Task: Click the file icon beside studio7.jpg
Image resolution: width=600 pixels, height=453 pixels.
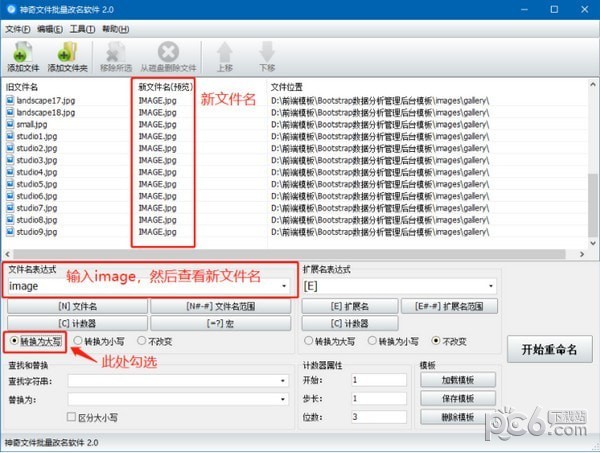Action: tap(10, 208)
